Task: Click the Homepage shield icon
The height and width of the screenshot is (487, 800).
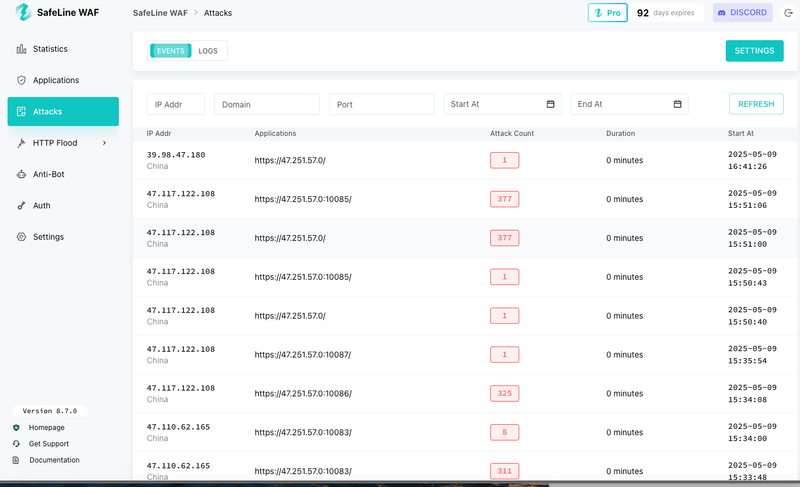Action: pos(16,427)
